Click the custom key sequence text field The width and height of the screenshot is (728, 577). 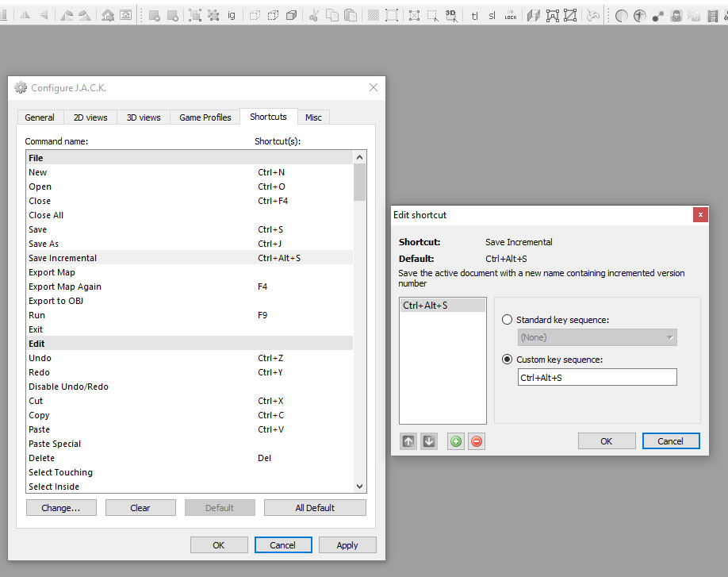click(597, 378)
